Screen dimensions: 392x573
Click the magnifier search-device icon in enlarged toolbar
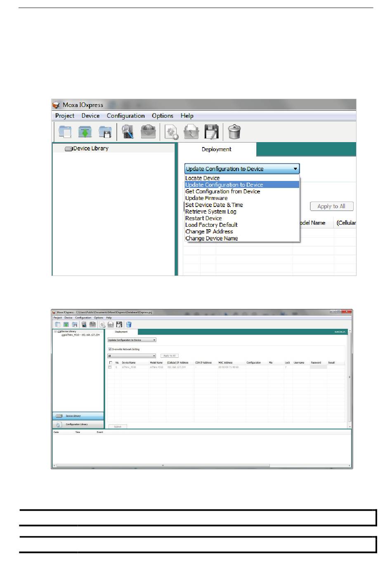128,132
